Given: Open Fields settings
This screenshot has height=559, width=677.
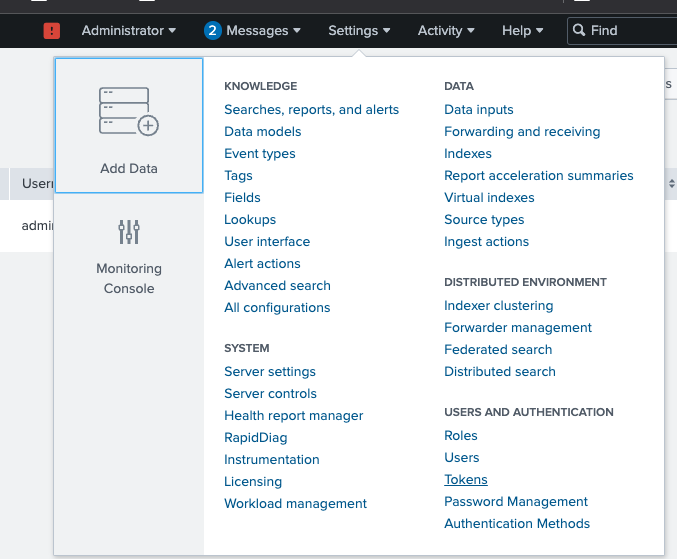Looking at the screenshot, I should (x=242, y=198).
